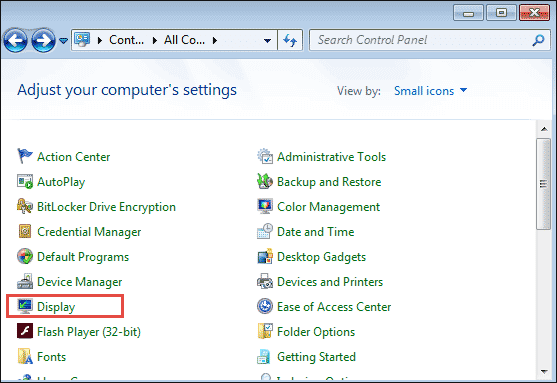Open the Fonts link
This screenshot has height=383, width=557.
pyautogui.click(x=52, y=357)
